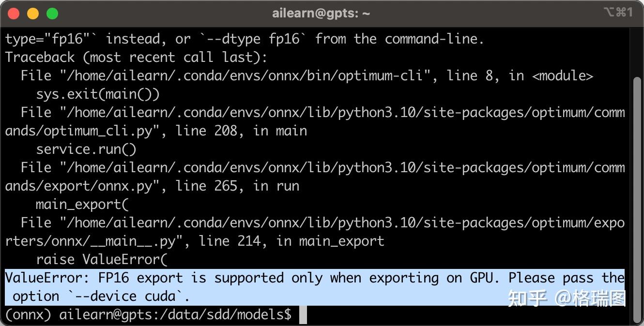Click the `--device cuda` option text
The image size is (644, 326).
129,296
